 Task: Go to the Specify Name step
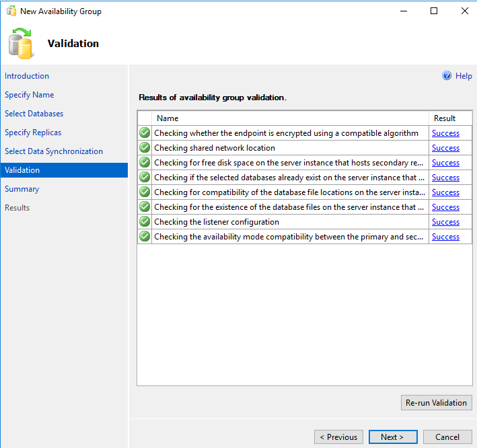point(30,95)
